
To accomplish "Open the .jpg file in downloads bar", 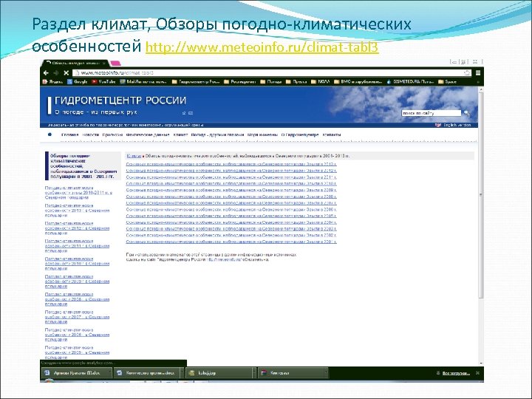I will [x=219, y=373].
